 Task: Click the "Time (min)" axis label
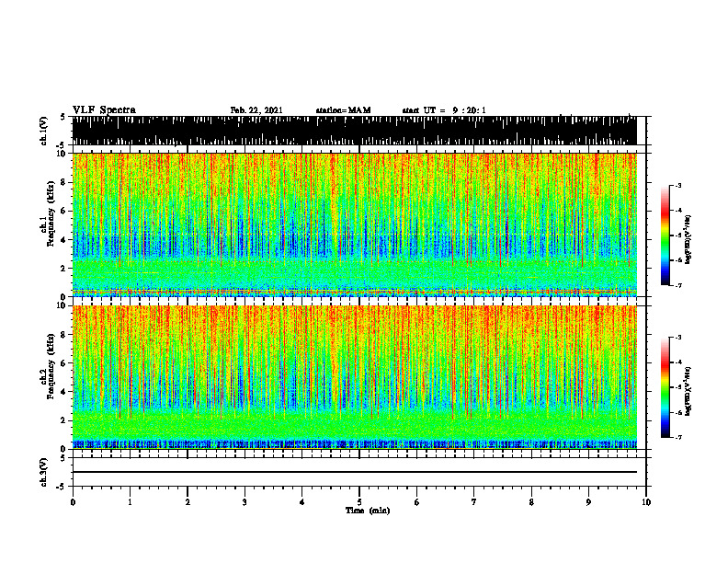pyautogui.click(x=368, y=511)
